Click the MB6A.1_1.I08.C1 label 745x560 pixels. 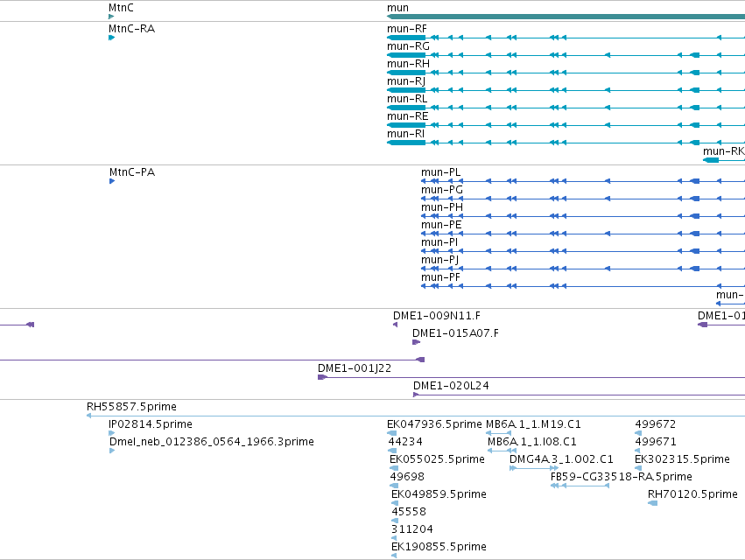(532, 442)
